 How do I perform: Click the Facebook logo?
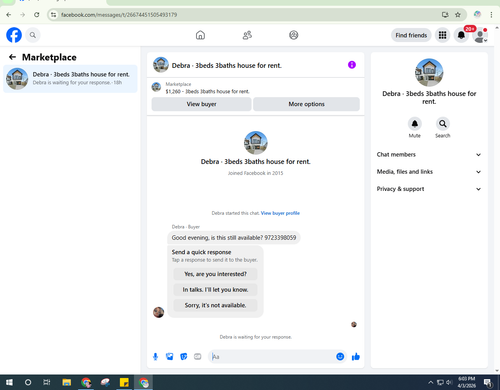pos(14,35)
